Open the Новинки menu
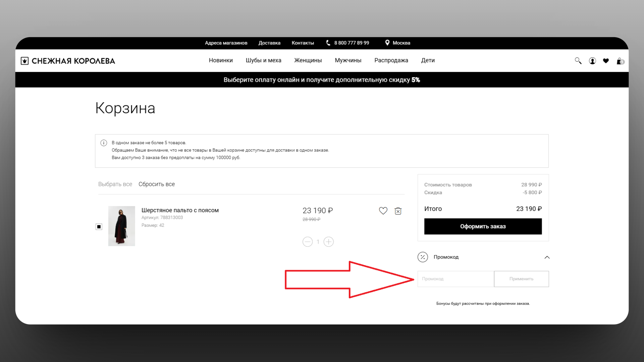Viewport: 644px width, 362px height. (221, 60)
